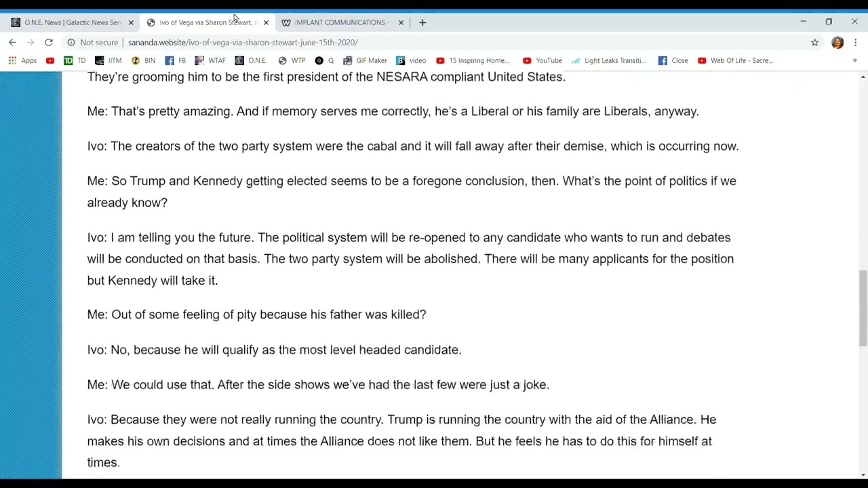Open the Chrome three-dot menu

(x=856, y=42)
